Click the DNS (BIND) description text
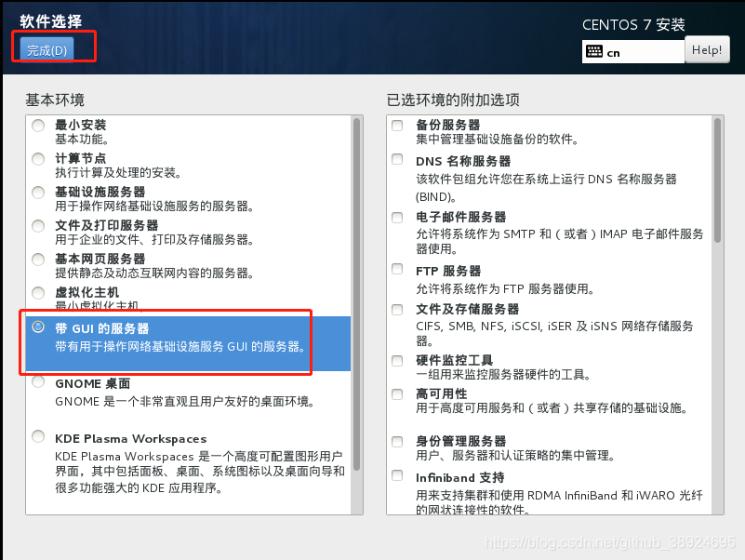The image size is (745, 560). click(x=546, y=188)
